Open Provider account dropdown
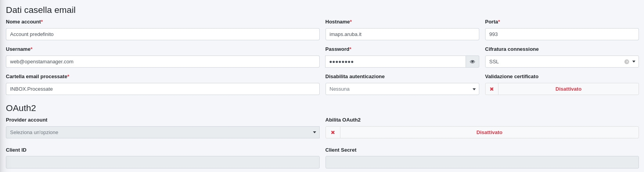 162,133
